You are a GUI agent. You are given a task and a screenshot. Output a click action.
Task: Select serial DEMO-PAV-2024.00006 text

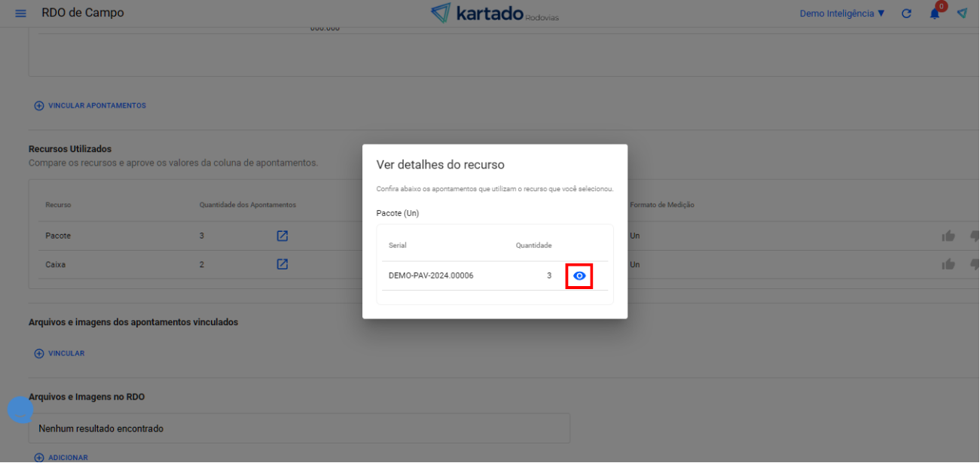point(431,276)
